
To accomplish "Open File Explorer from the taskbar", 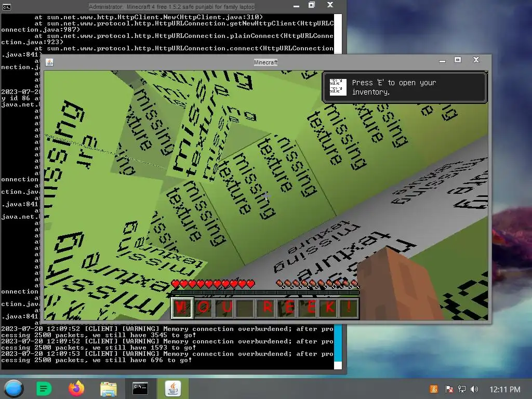I will click(x=108, y=389).
